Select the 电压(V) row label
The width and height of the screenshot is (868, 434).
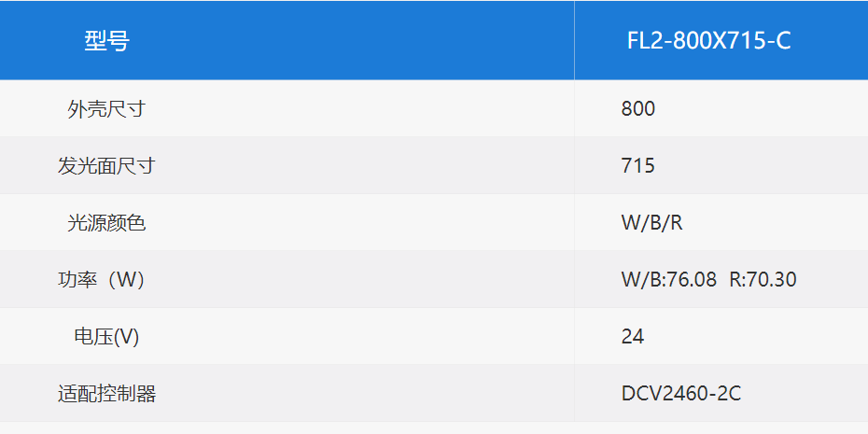(106, 337)
